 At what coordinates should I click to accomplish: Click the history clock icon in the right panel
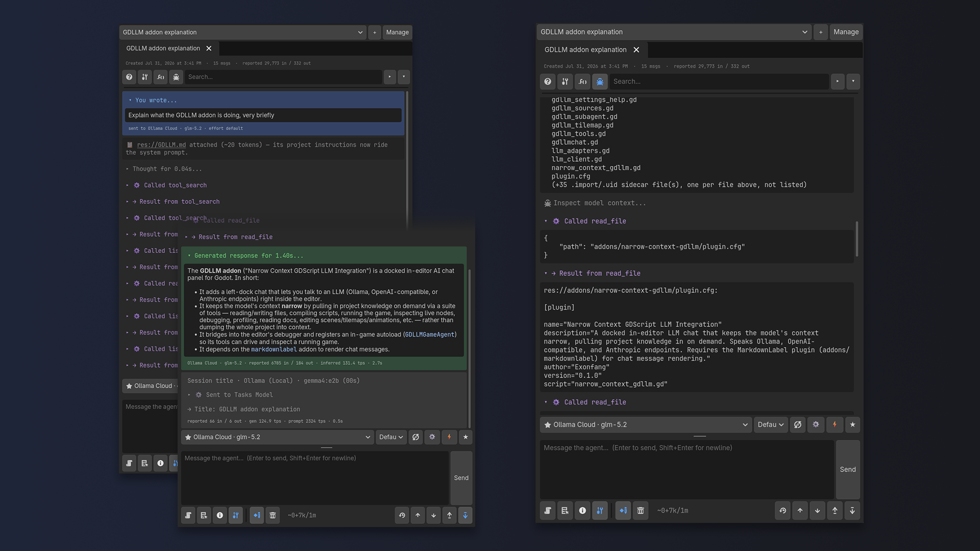point(783,510)
